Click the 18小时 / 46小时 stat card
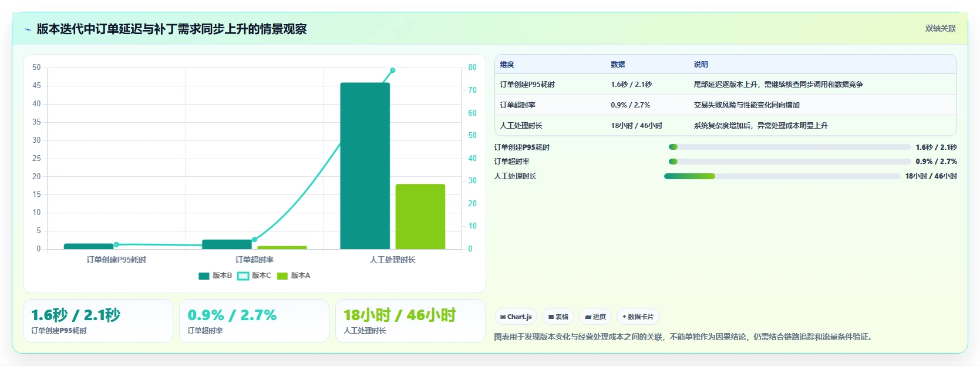This screenshot has height=366, width=980. 410,321
